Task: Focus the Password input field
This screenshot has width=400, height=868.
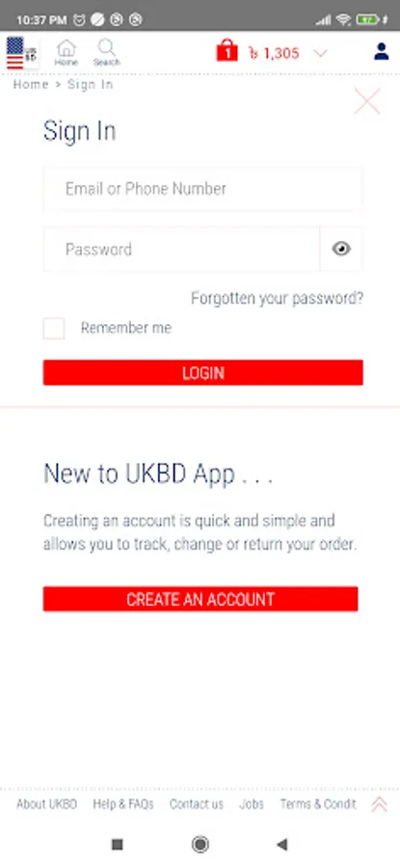Action: point(181,249)
